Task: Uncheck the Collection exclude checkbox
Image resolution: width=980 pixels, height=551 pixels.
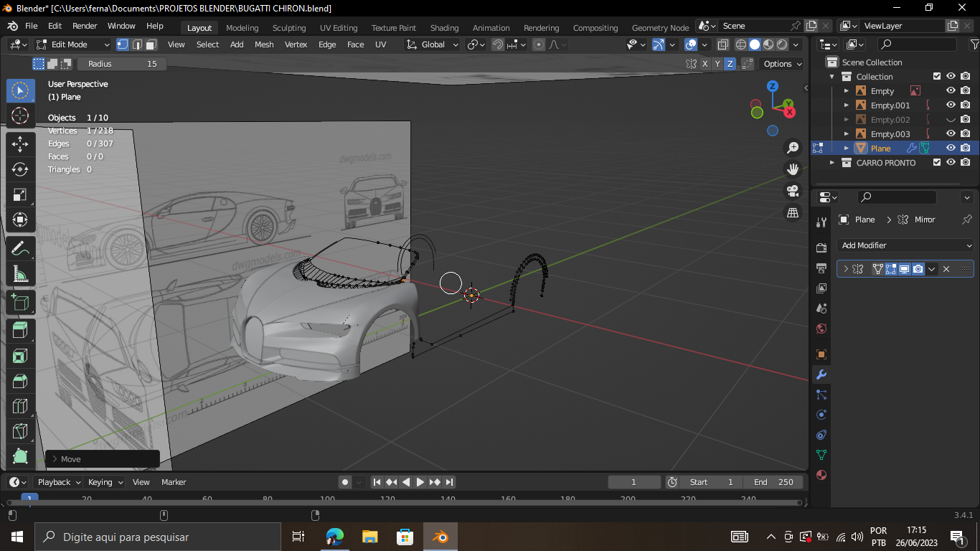Action: click(x=936, y=77)
